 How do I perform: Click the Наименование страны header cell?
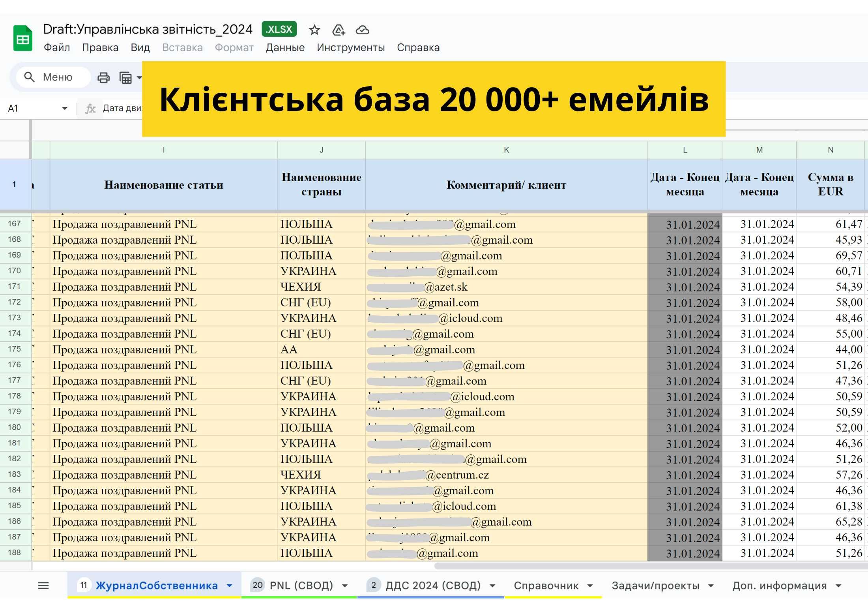click(x=322, y=184)
